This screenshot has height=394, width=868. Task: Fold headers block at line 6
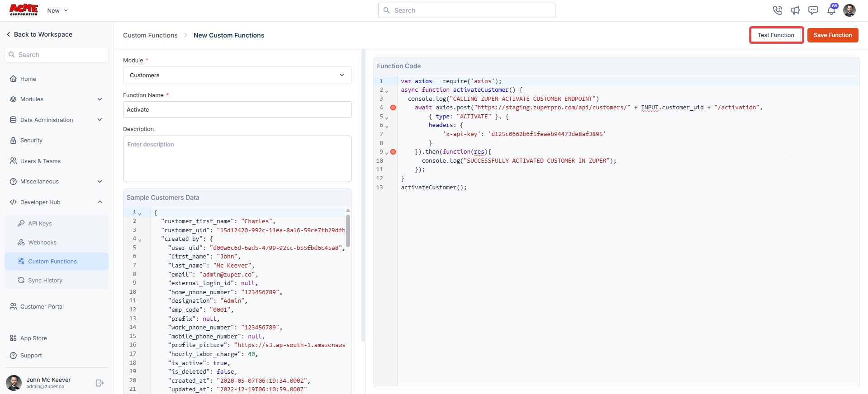click(x=387, y=126)
